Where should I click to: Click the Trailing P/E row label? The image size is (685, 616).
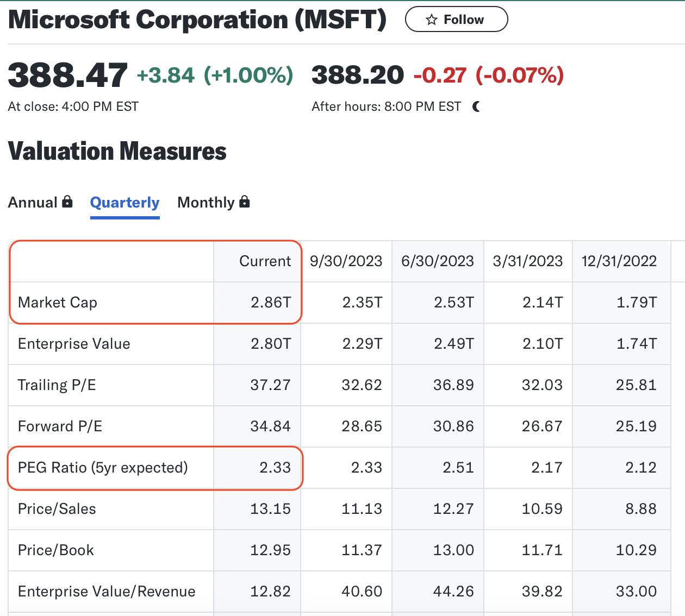pos(57,385)
